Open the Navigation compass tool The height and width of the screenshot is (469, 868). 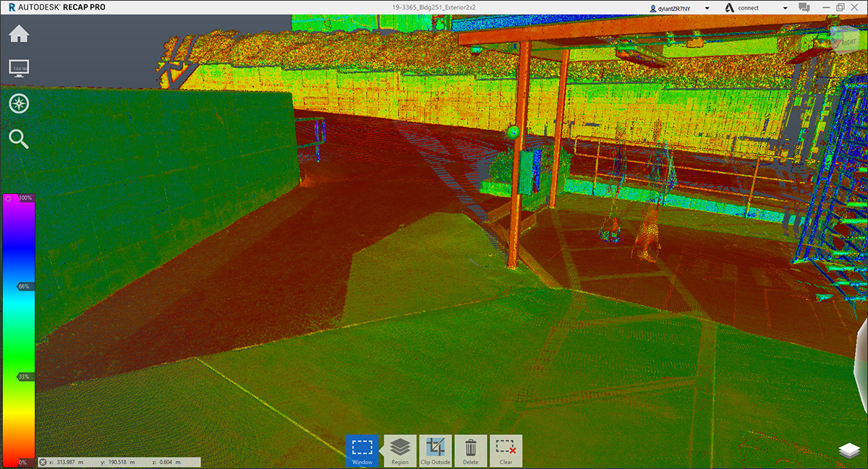[19, 103]
